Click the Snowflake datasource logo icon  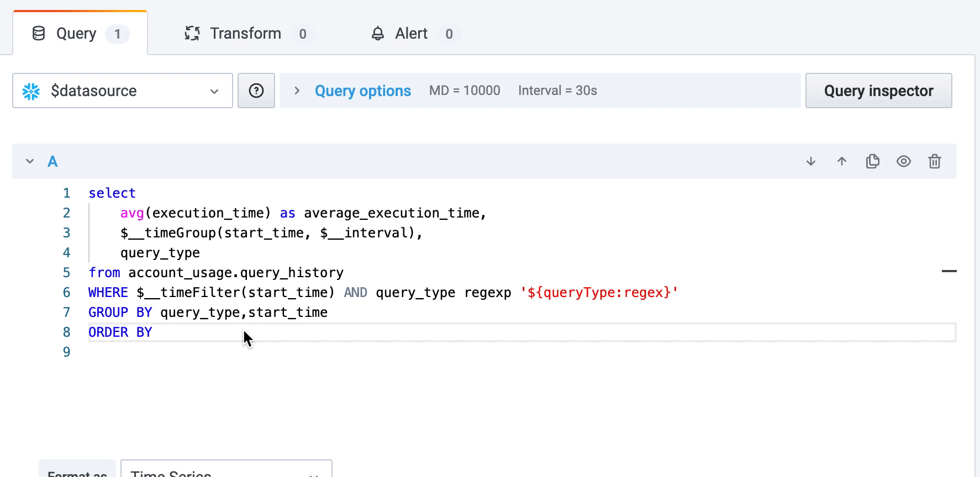click(x=31, y=91)
